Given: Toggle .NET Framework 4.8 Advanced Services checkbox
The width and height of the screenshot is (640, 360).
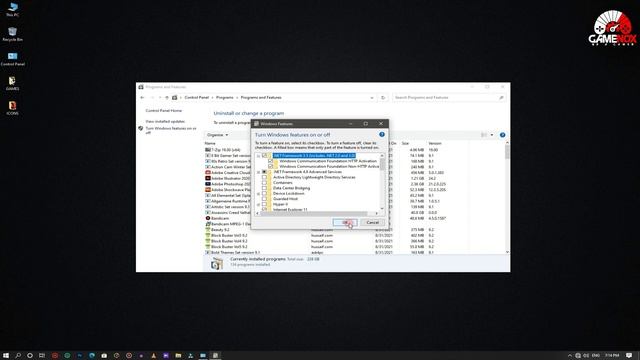Looking at the screenshot, I should (x=264, y=172).
